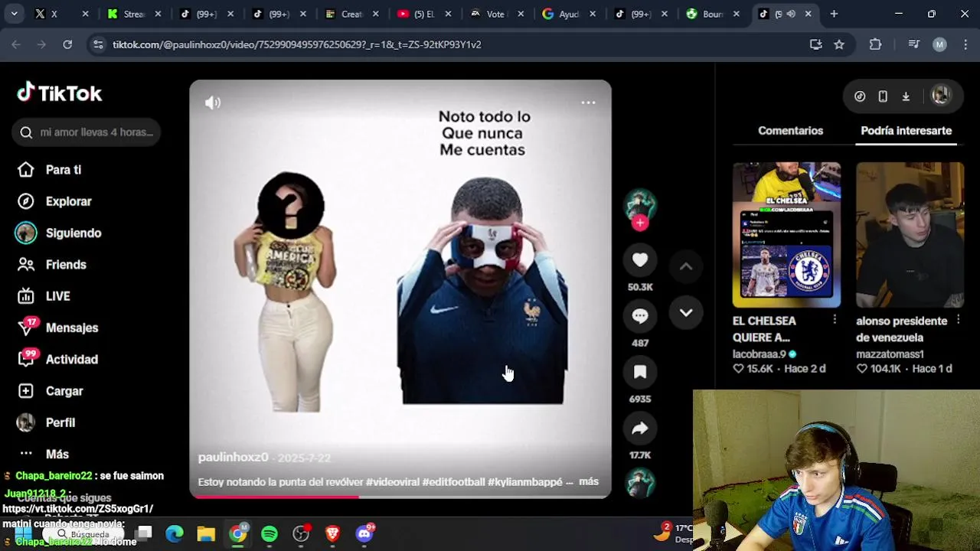Screen dimensions: 980x551
Task: Open Chrome media control icon
Action: coord(913,44)
